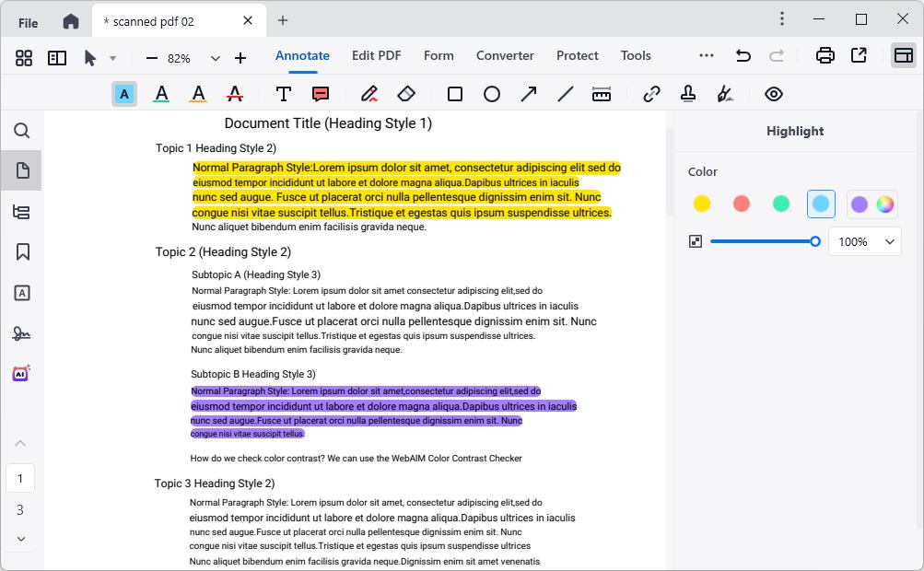Open the AI assistant from the sidebar
The width and height of the screenshot is (924, 571).
coord(21,372)
